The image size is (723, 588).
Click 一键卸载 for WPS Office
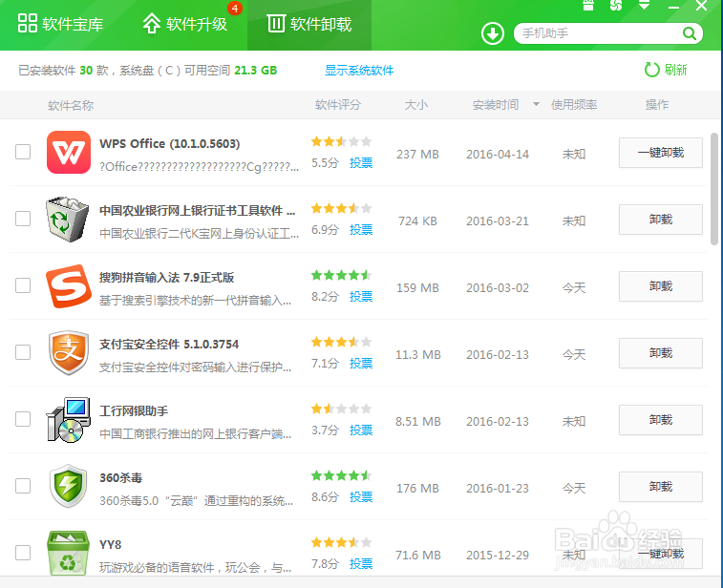click(660, 153)
